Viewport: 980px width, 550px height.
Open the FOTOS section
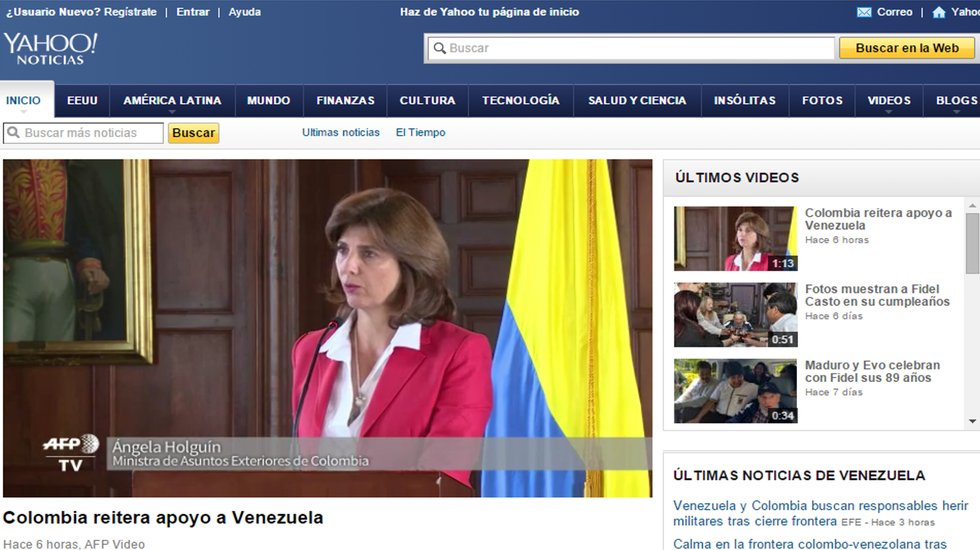click(822, 101)
